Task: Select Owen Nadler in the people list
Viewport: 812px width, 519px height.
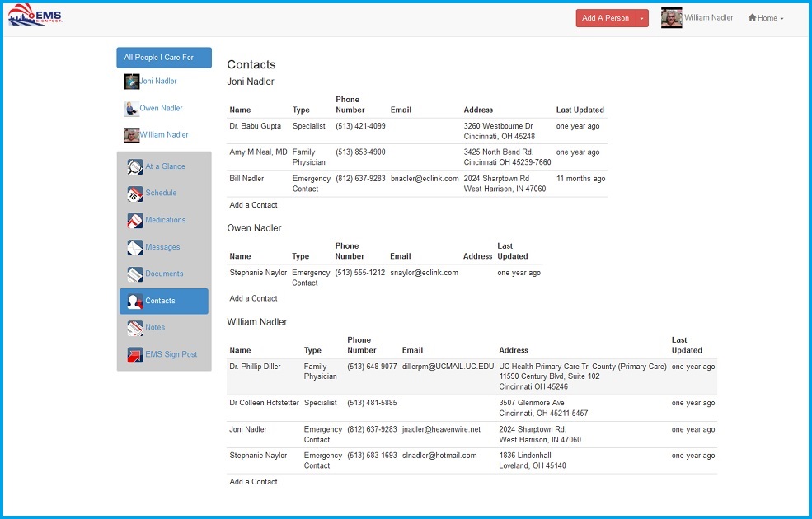Action: [x=161, y=108]
